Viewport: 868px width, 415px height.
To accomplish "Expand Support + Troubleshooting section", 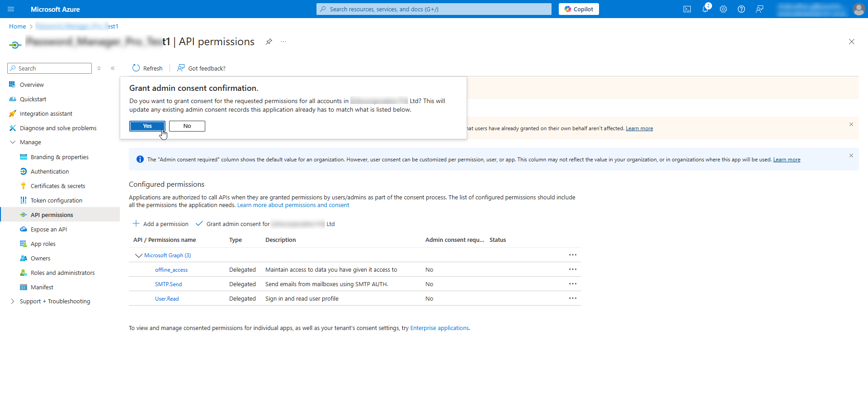I will click(13, 301).
